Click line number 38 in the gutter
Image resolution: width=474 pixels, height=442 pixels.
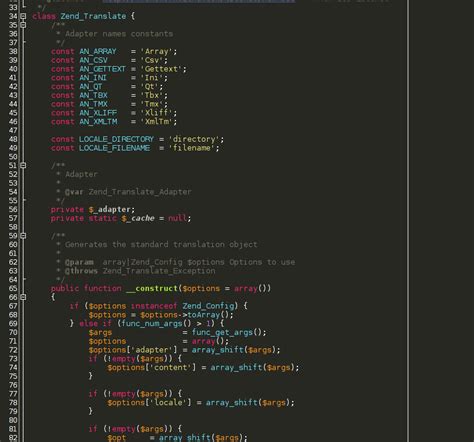coord(13,51)
